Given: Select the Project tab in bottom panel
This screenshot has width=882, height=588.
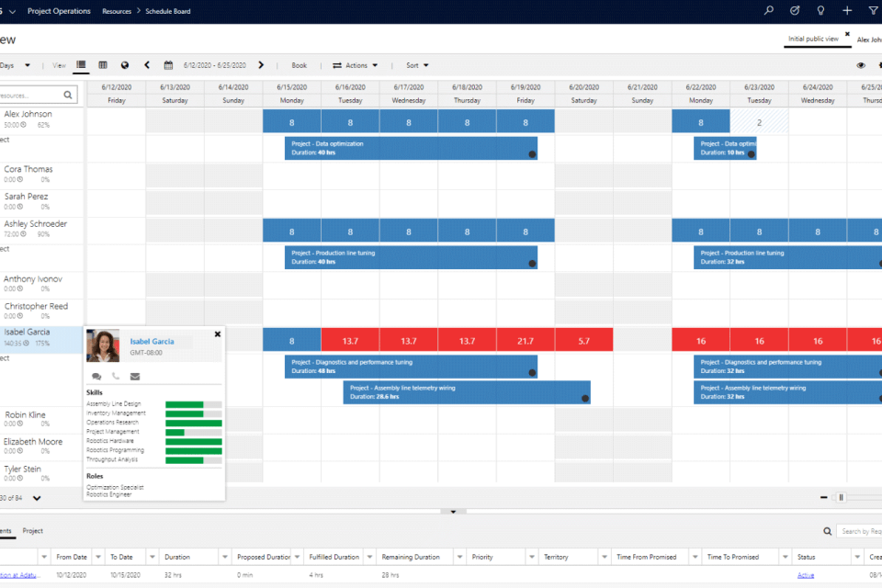Looking at the screenshot, I should coord(32,531).
